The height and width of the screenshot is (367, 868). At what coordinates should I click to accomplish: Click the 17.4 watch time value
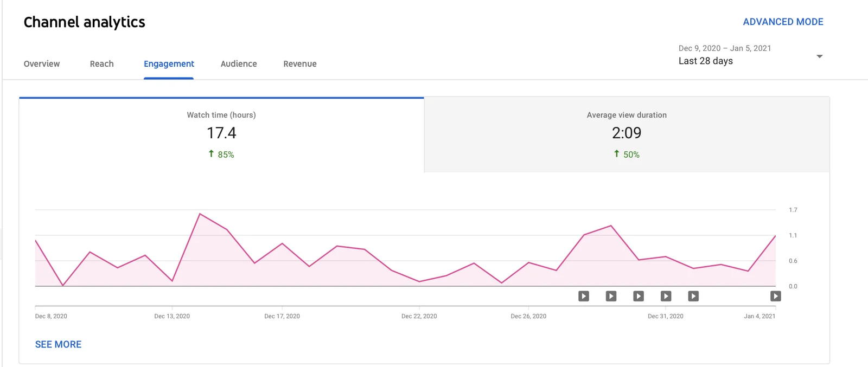221,133
